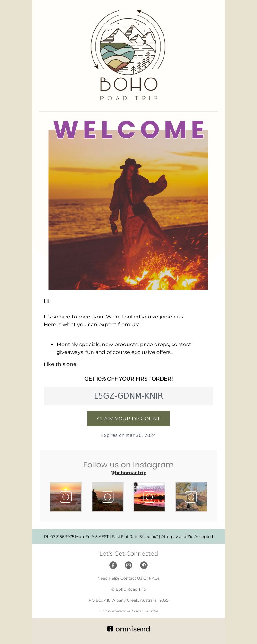Click the Claim Your Discount button

[x=128, y=419]
